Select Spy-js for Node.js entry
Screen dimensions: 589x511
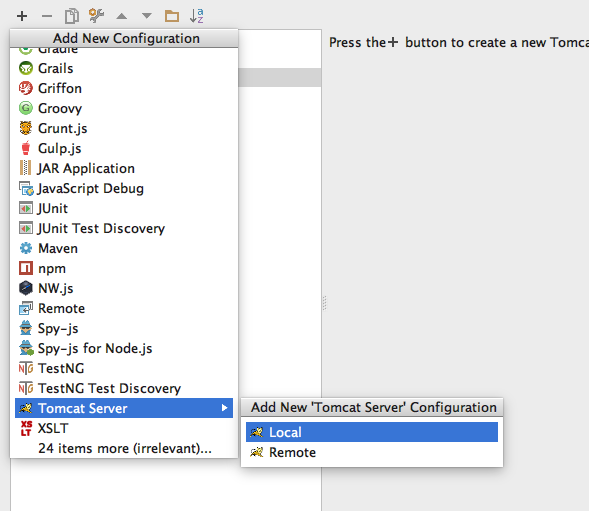[124, 348]
